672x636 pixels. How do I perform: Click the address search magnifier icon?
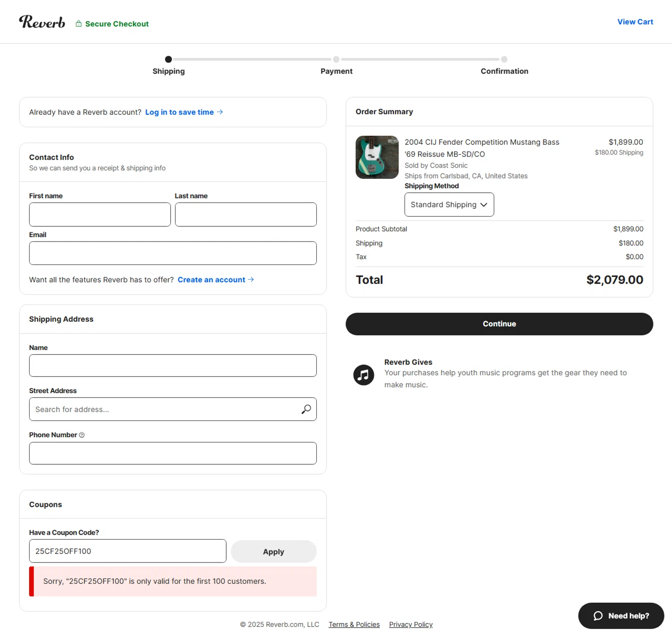click(x=306, y=409)
